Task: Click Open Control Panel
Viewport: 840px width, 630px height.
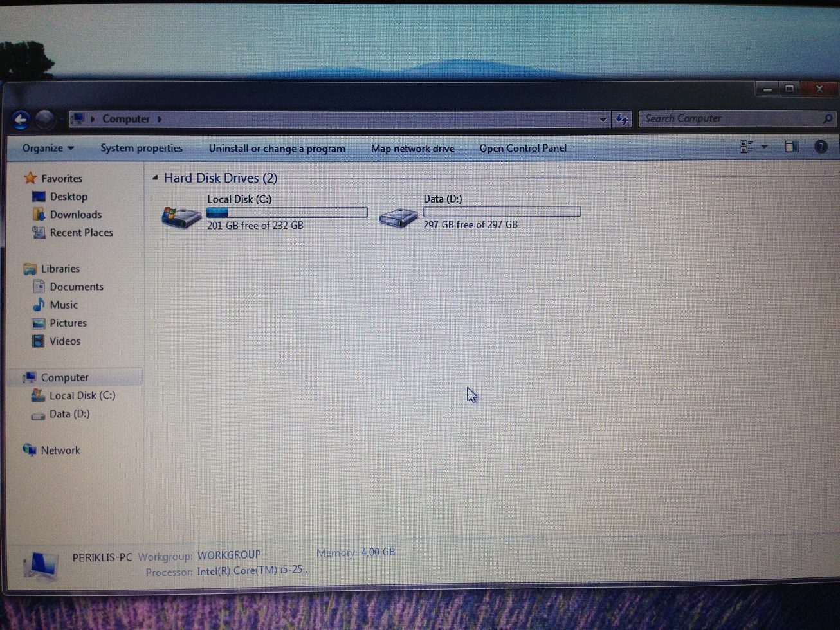Action: click(x=523, y=148)
